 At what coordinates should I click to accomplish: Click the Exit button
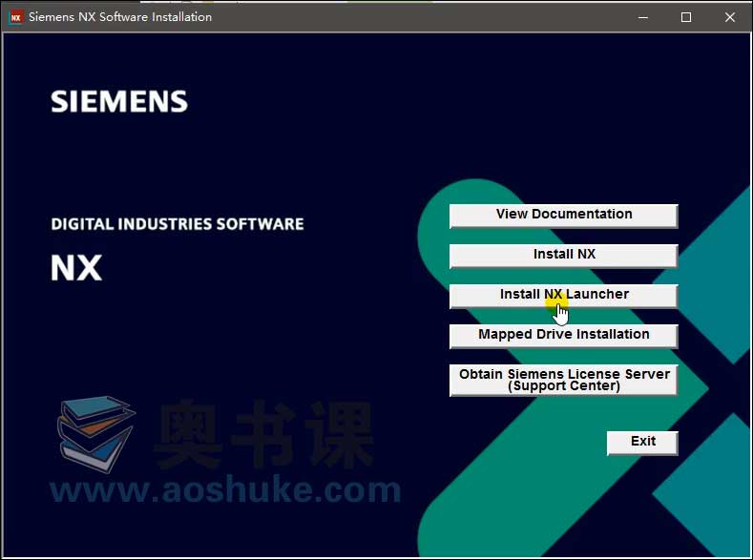click(x=642, y=443)
